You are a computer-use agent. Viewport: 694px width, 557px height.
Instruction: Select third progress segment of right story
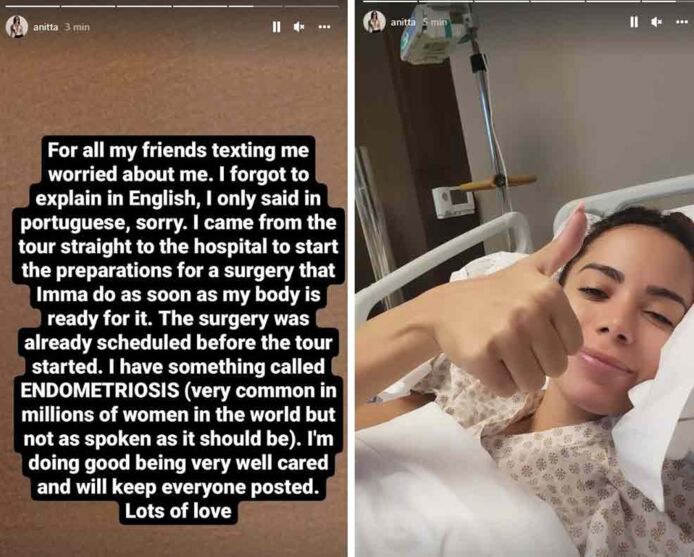(501, 1)
